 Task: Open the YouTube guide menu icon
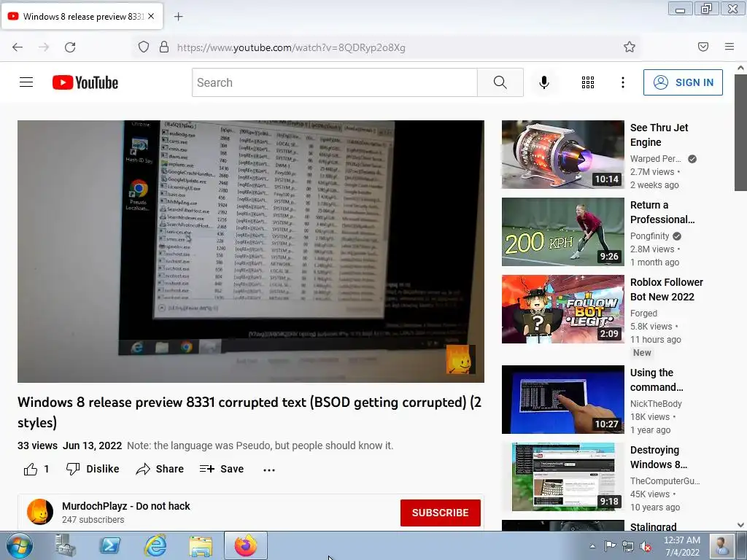pos(26,82)
